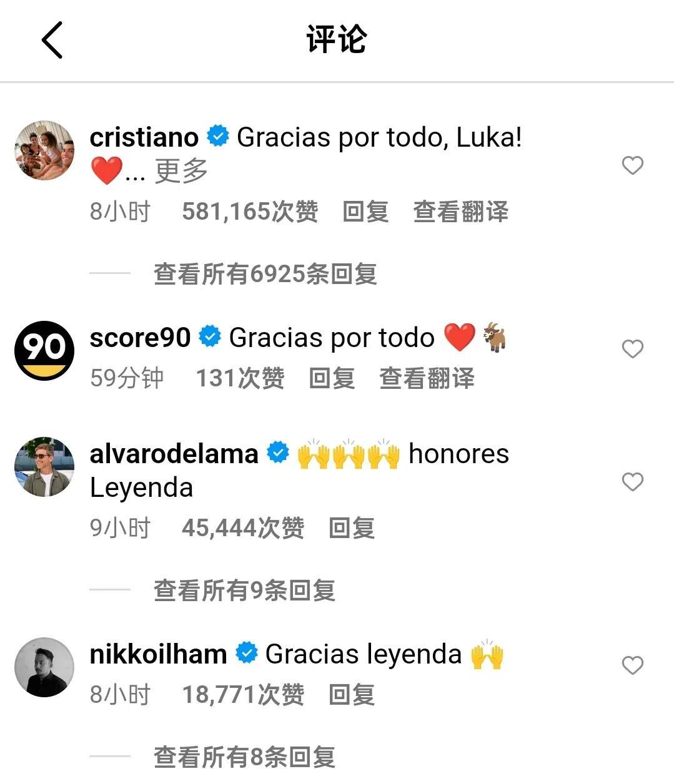Like score90's comment with the heart icon
674x784 pixels.
tap(632, 349)
